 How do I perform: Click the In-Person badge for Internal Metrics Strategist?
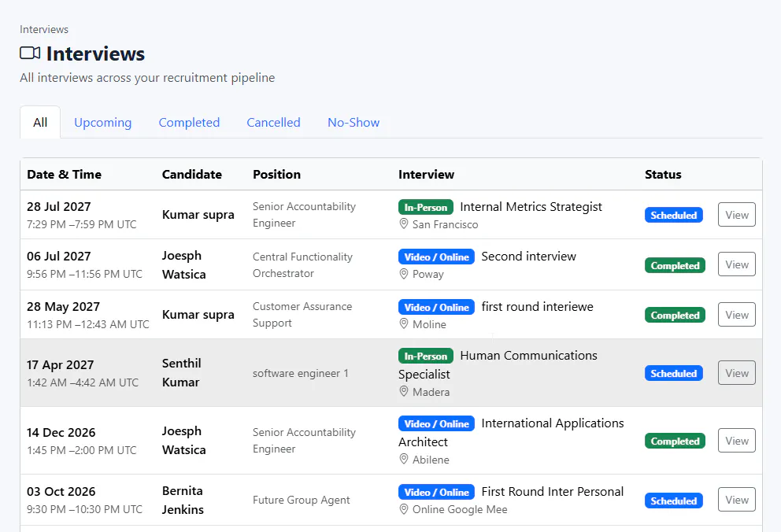(x=426, y=207)
